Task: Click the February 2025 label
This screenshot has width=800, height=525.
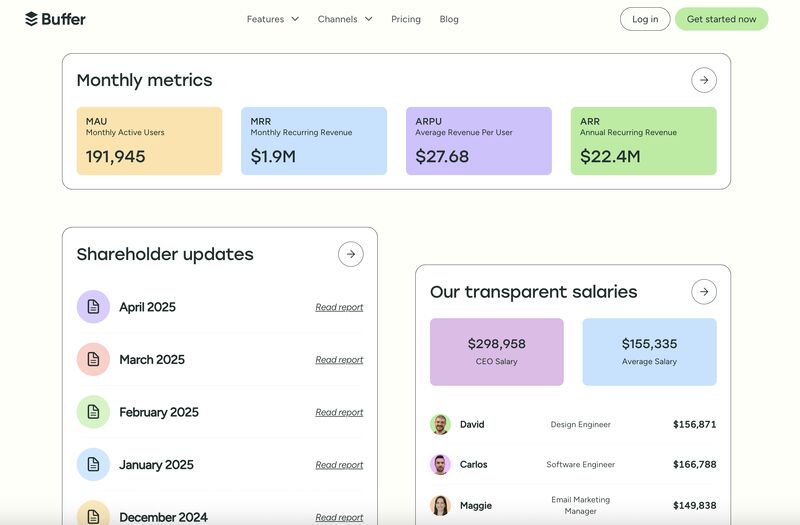Action: [159, 412]
